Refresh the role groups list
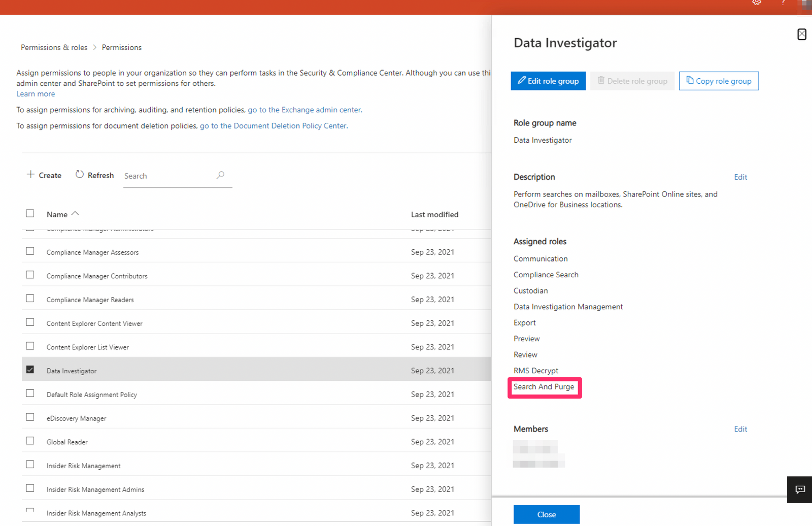This screenshot has height=526, width=812. click(94, 175)
